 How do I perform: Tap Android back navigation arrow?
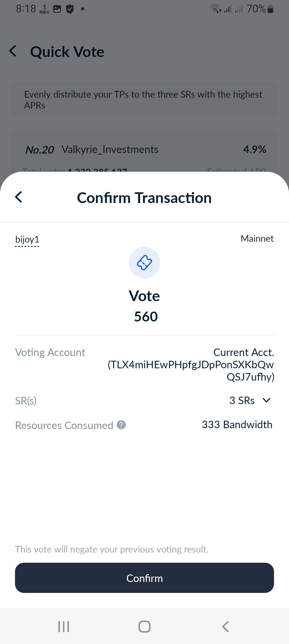(226, 626)
